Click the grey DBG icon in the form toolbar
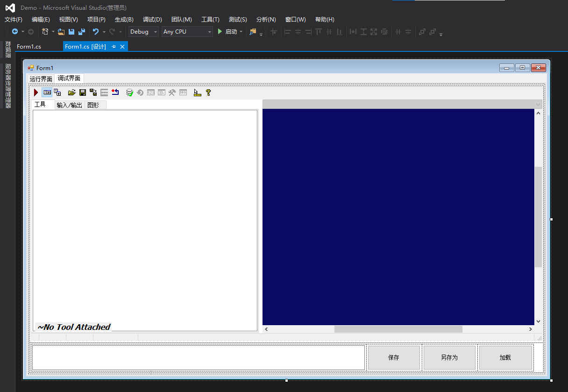Screen dimensions: 568x392 point(183,93)
